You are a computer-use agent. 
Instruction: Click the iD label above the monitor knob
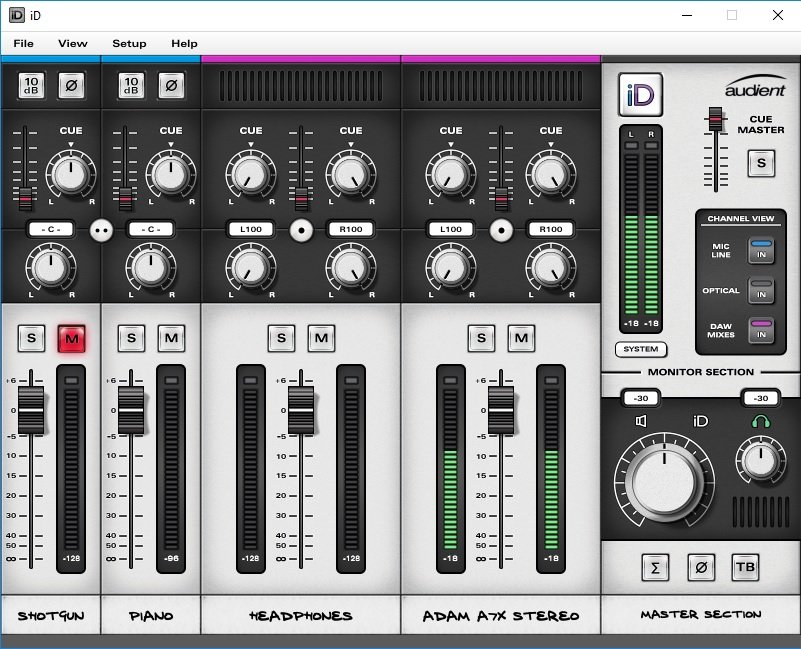(700, 421)
